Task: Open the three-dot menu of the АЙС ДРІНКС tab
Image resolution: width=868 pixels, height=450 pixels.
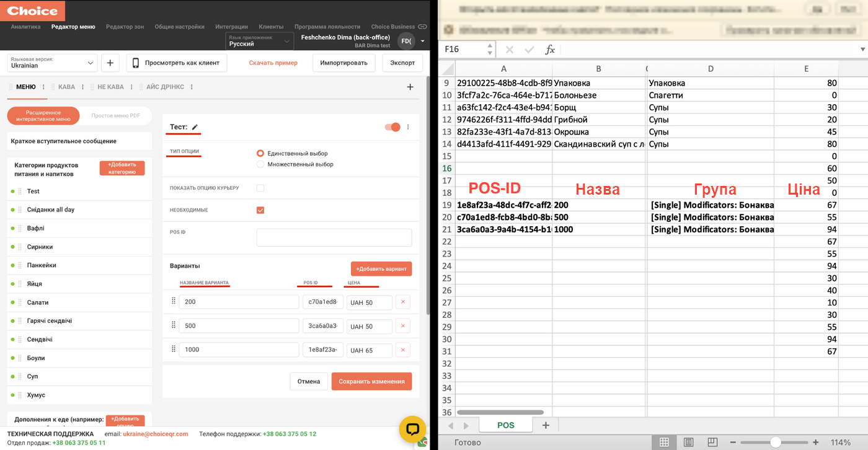Action: (x=192, y=87)
